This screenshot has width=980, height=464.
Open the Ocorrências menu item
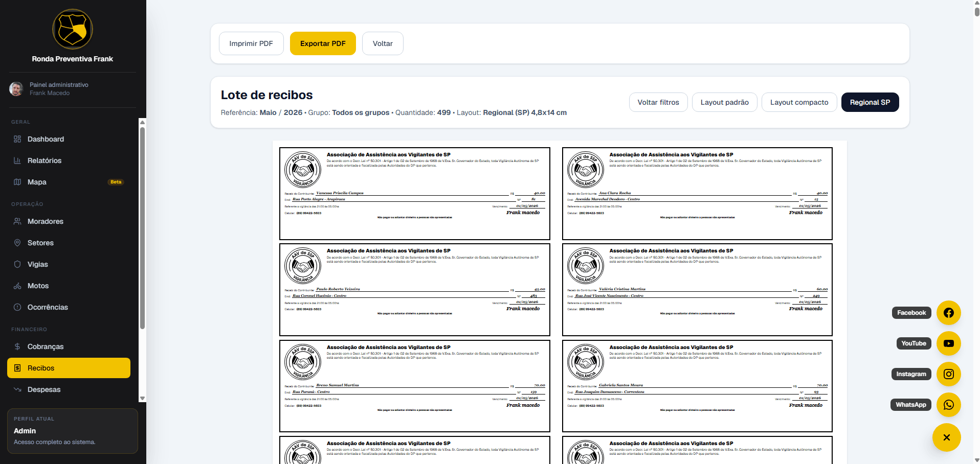tap(69, 307)
